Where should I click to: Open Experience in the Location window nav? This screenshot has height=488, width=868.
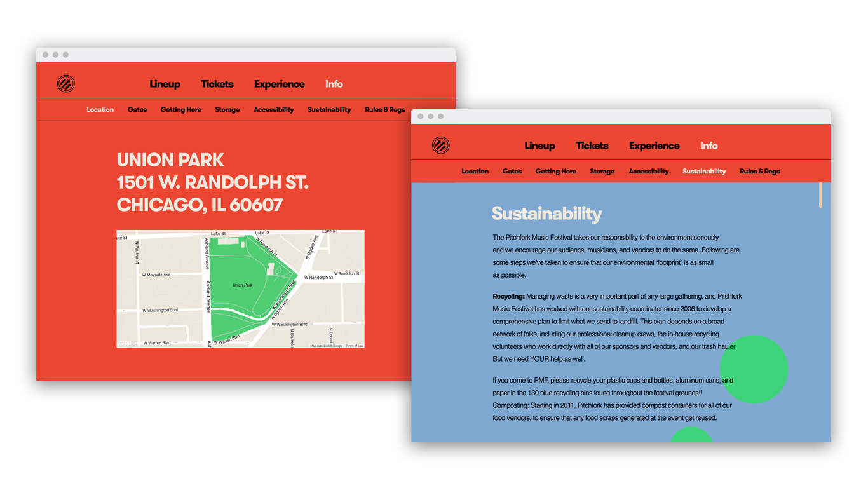point(280,84)
